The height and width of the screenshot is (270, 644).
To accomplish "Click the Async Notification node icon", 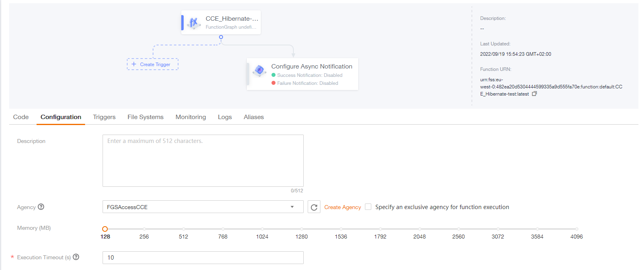I will click(260, 70).
